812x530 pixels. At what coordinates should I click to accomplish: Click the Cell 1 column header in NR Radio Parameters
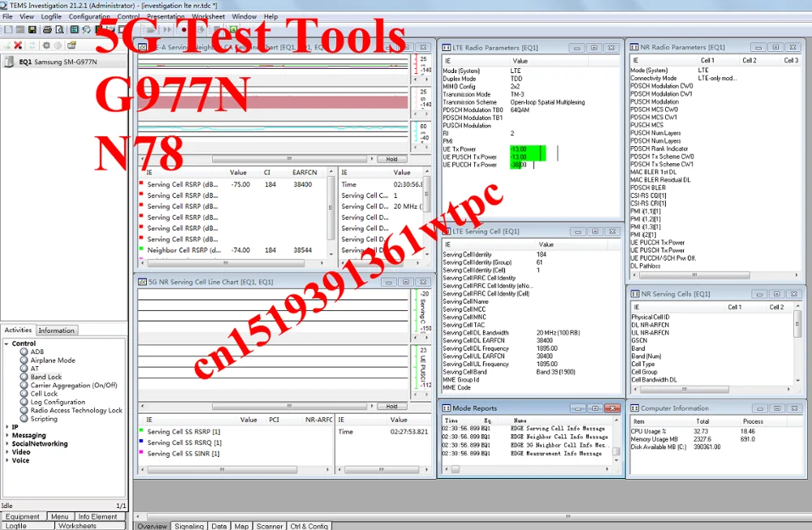tap(707, 61)
